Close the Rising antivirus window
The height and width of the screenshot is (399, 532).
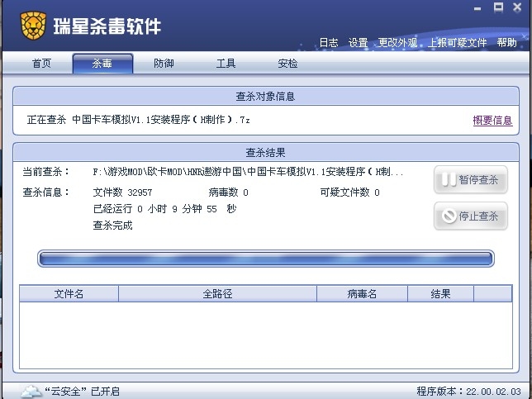(x=517, y=7)
